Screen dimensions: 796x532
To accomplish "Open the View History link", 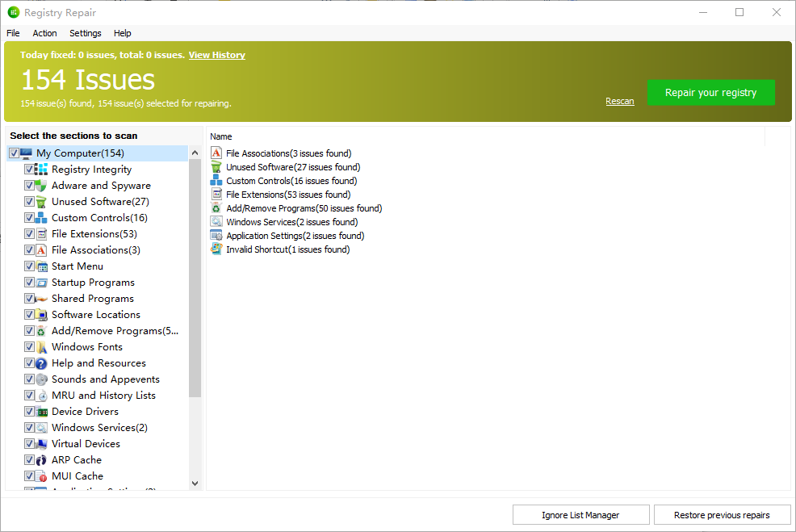I will click(x=216, y=55).
